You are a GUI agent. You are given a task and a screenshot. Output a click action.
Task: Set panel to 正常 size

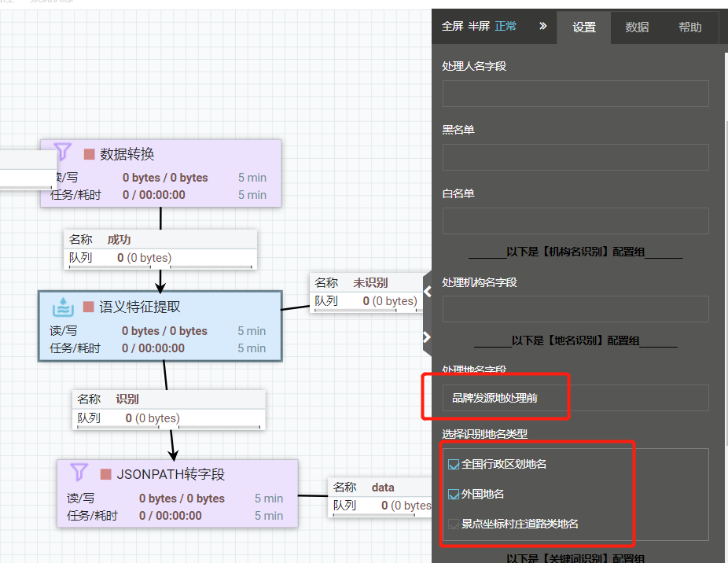point(506,26)
